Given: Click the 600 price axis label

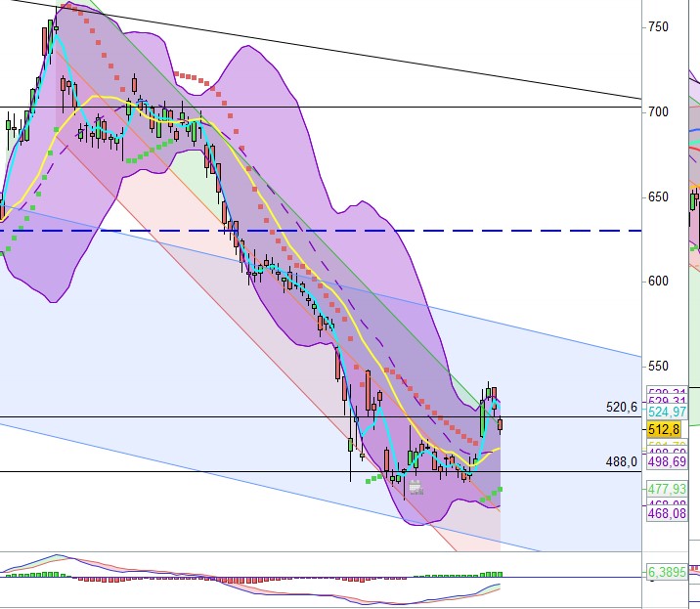Looking at the screenshot, I should tap(659, 282).
